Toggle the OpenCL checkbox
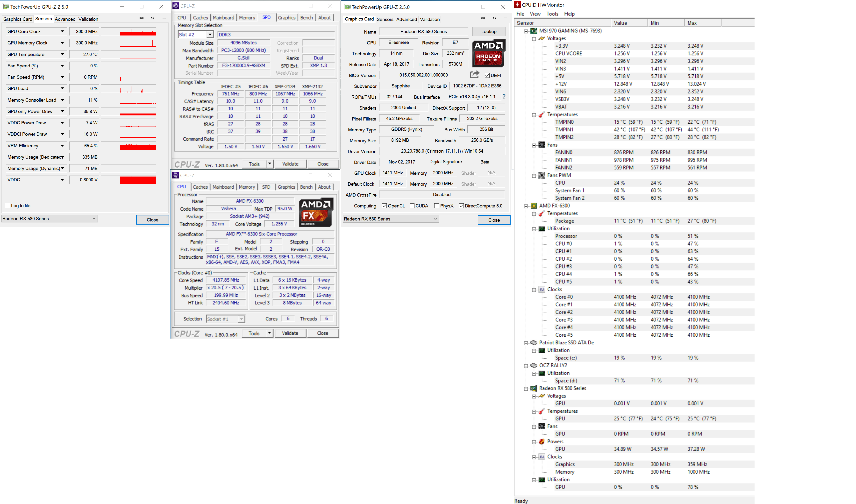This screenshot has width=856, height=504. 384,206
